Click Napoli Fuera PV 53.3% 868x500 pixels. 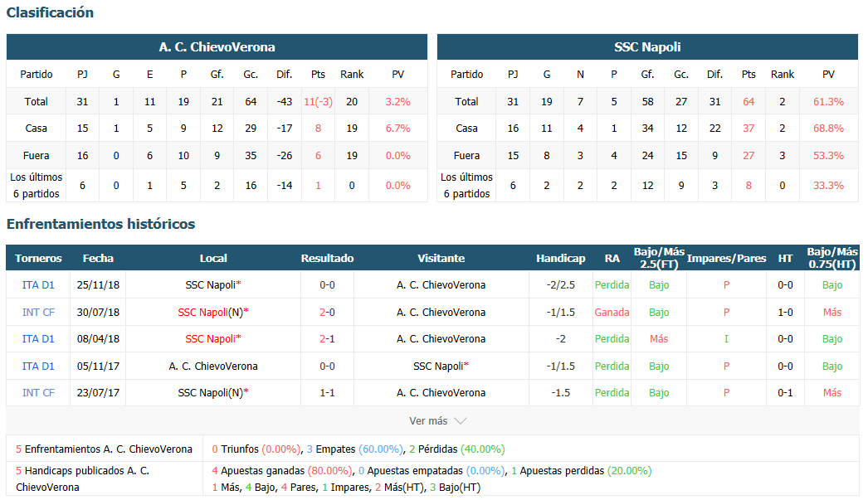(x=828, y=155)
